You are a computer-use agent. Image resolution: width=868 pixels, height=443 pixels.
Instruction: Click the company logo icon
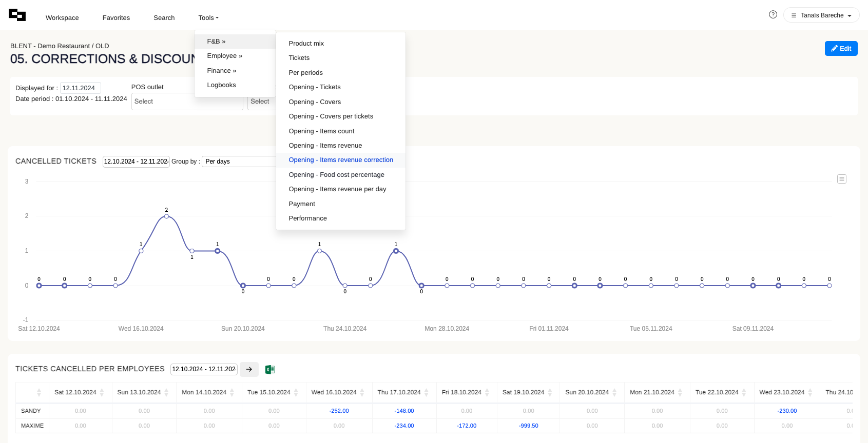pyautogui.click(x=17, y=15)
